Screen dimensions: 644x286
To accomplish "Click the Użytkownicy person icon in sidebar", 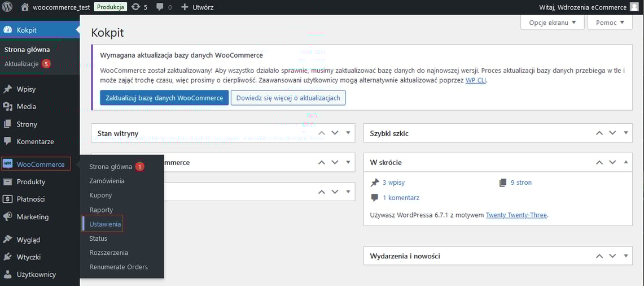I will [x=7, y=275].
